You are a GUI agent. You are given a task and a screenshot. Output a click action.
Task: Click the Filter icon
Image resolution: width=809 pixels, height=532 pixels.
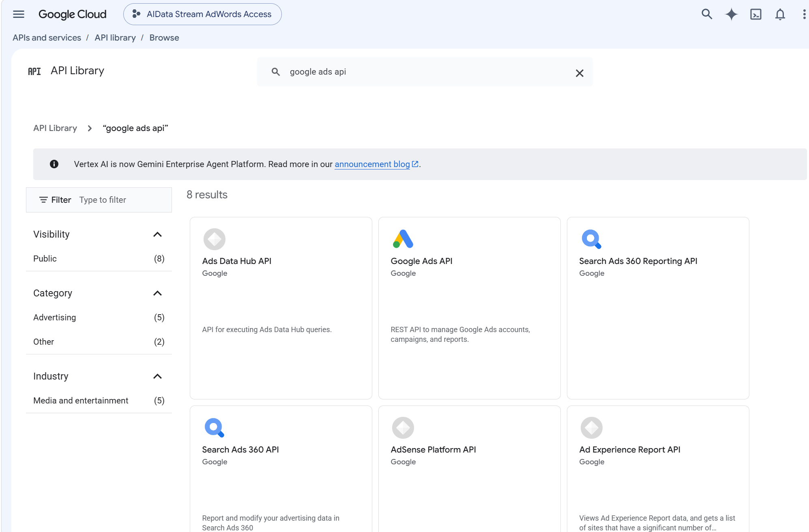tap(43, 200)
